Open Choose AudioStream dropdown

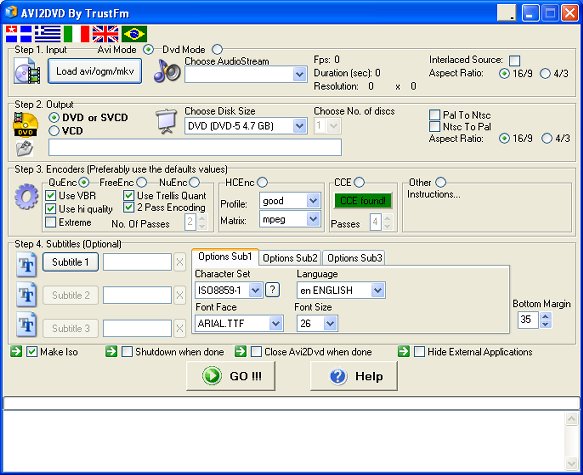point(299,74)
